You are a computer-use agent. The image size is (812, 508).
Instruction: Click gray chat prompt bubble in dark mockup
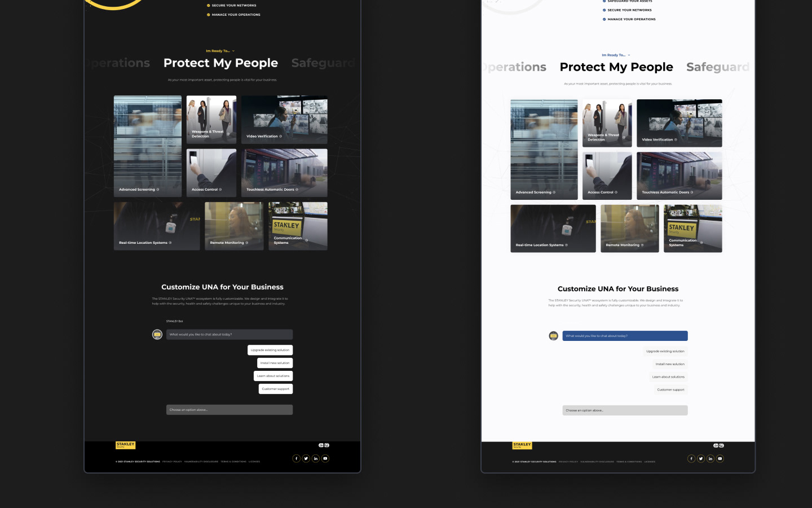230,334
